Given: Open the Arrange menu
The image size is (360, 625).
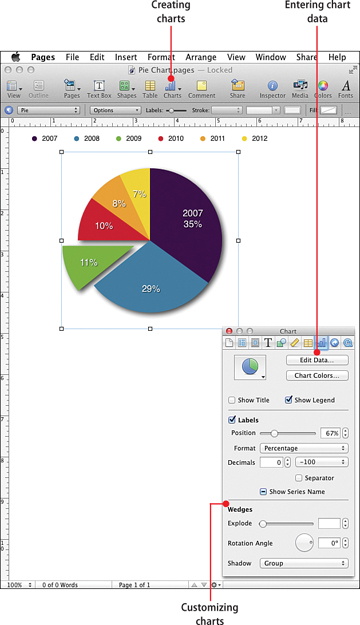Looking at the screenshot, I should [x=201, y=57].
